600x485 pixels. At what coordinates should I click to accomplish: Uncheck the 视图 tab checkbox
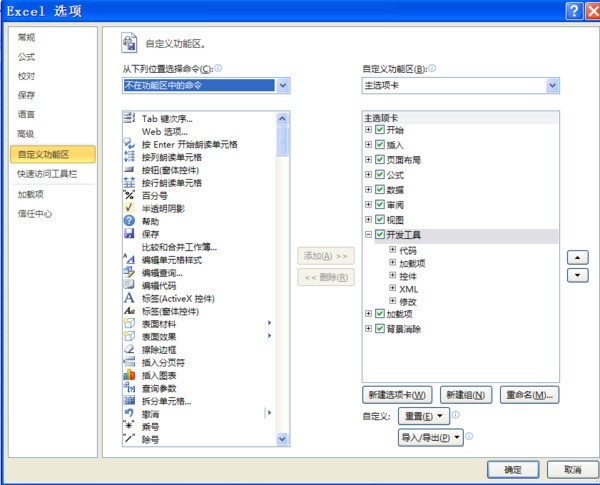pyautogui.click(x=380, y=219)
